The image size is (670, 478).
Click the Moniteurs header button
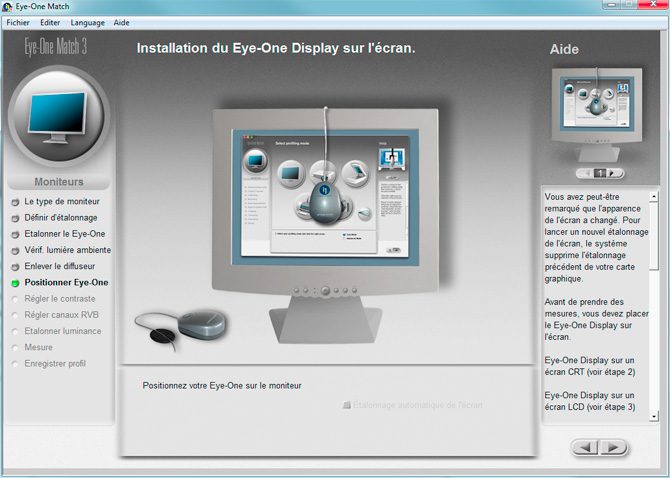59,182
